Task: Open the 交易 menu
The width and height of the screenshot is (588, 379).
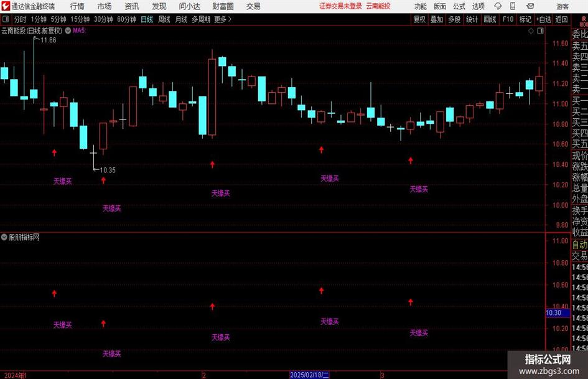Action: pyautogui.click(x=253, y=6)
